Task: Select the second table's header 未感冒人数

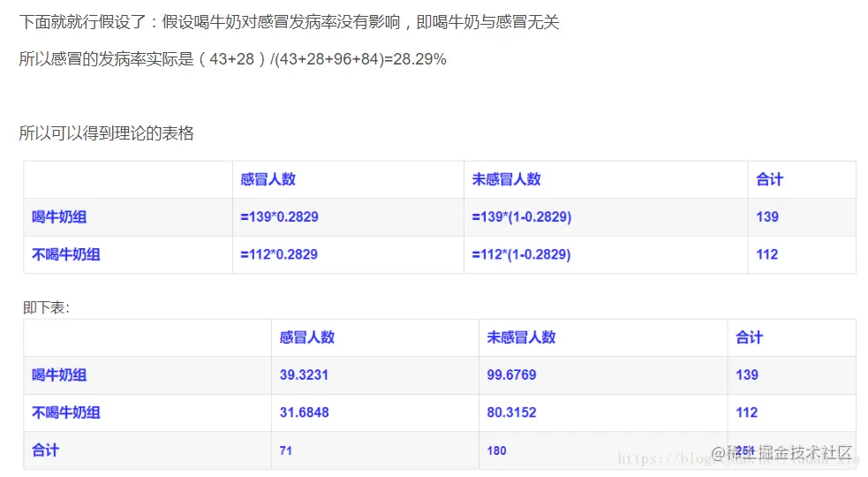Action: click(521, 337)
